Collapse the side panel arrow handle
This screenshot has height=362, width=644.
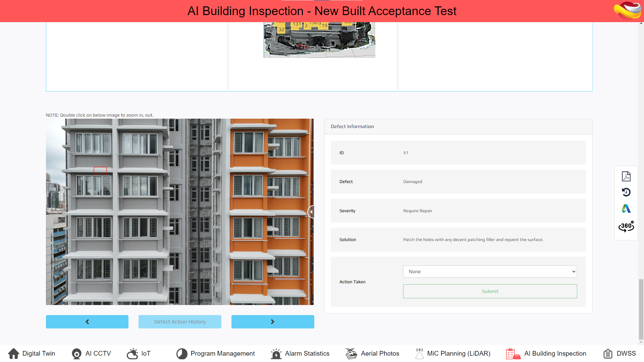(x=311, y=212)
